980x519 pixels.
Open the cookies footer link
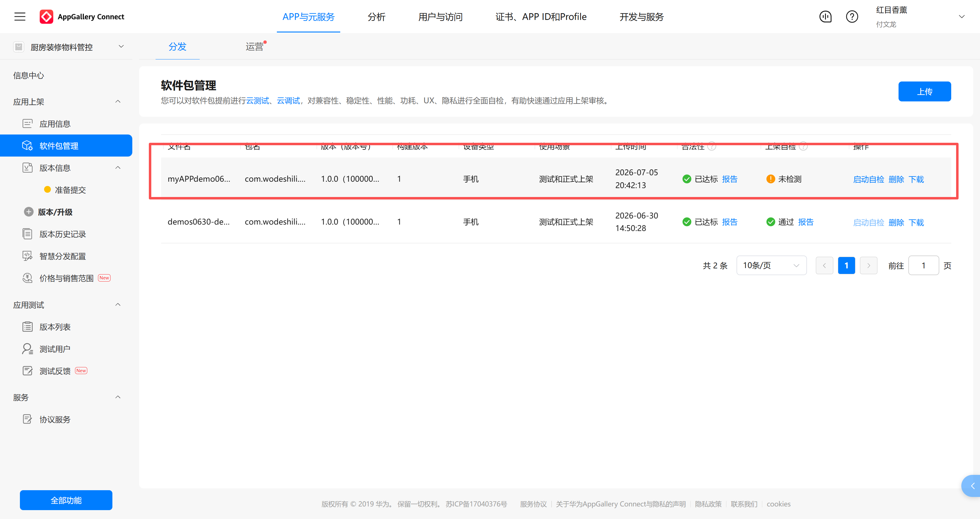click(778, 504)
